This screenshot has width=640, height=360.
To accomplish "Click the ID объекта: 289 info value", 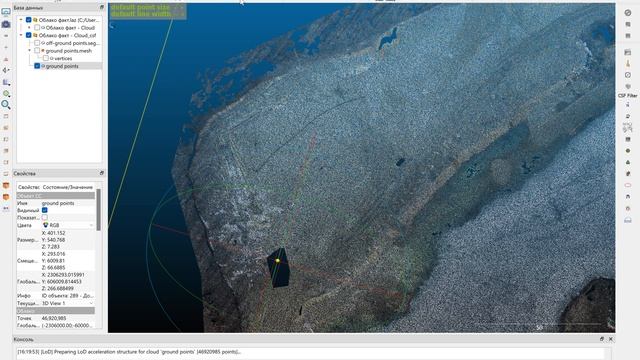I will tap(68, 296).
